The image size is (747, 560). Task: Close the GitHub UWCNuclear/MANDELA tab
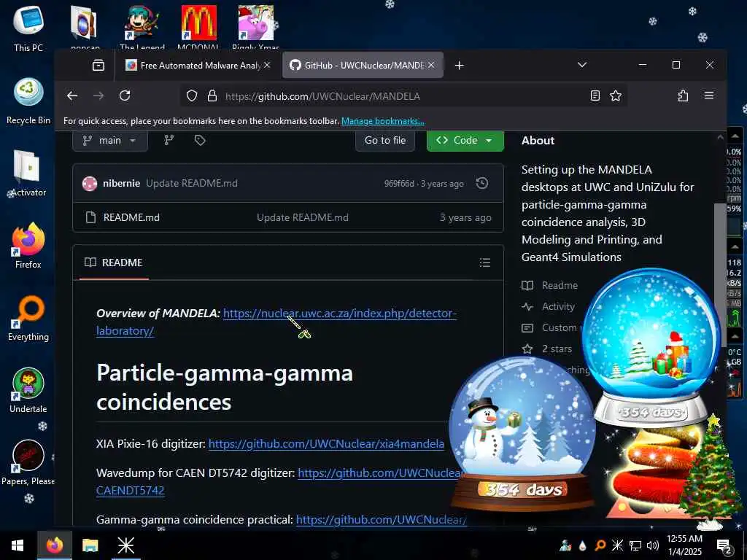[x=431, y=65]
